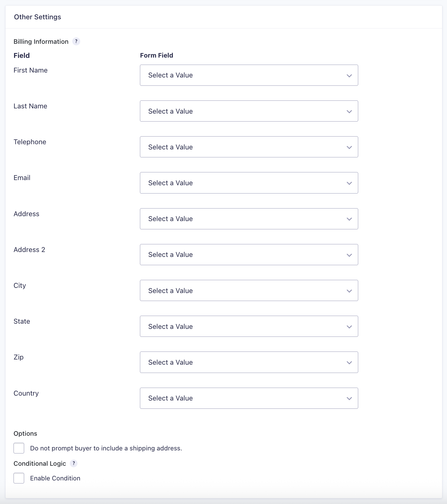Open the Address field dropdown
This screenshot has height=504, width=447.
pos(249,219)
